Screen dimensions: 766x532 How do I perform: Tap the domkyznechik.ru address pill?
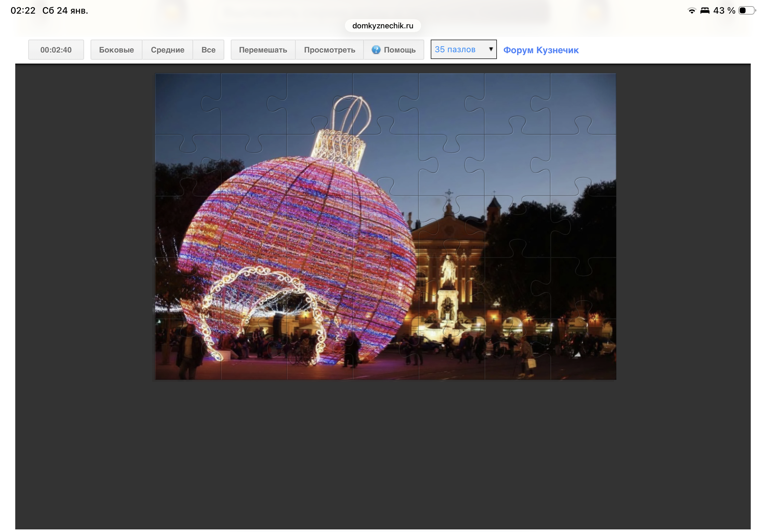click(382, 26)
